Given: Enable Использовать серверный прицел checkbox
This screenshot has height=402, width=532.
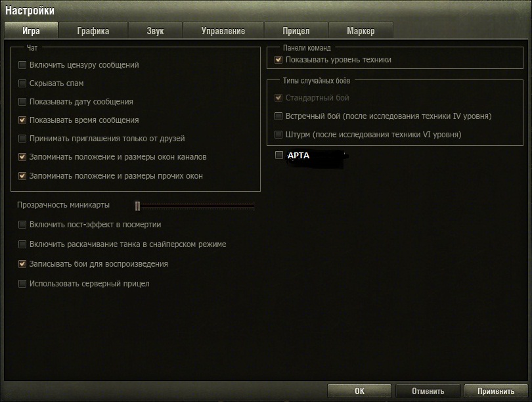Looking at the screenshot, I should [22, 284].
